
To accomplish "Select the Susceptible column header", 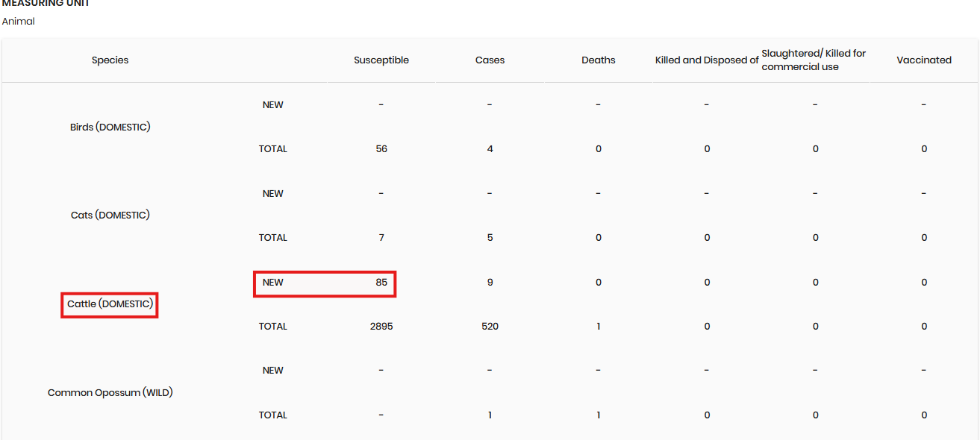I will (381, 60).
